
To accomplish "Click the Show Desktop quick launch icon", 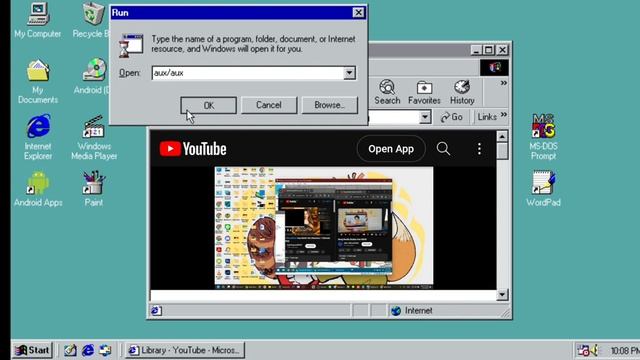I will (x=70, y=350).
